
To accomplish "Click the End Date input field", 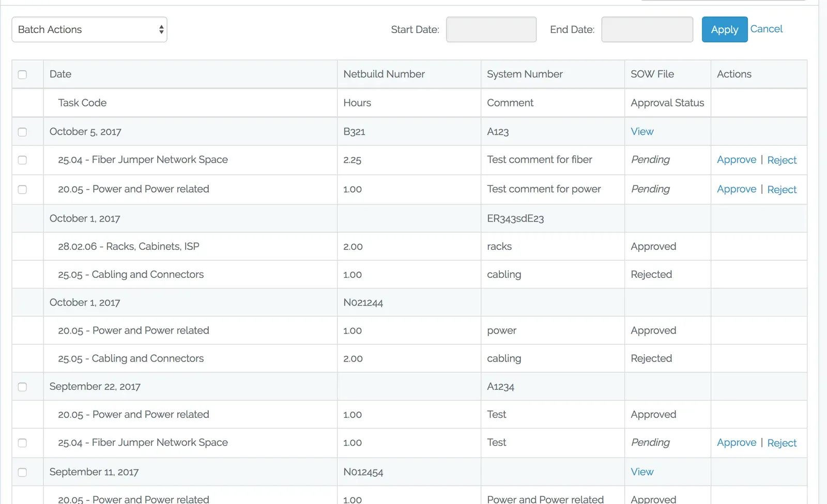I will 647,29.
